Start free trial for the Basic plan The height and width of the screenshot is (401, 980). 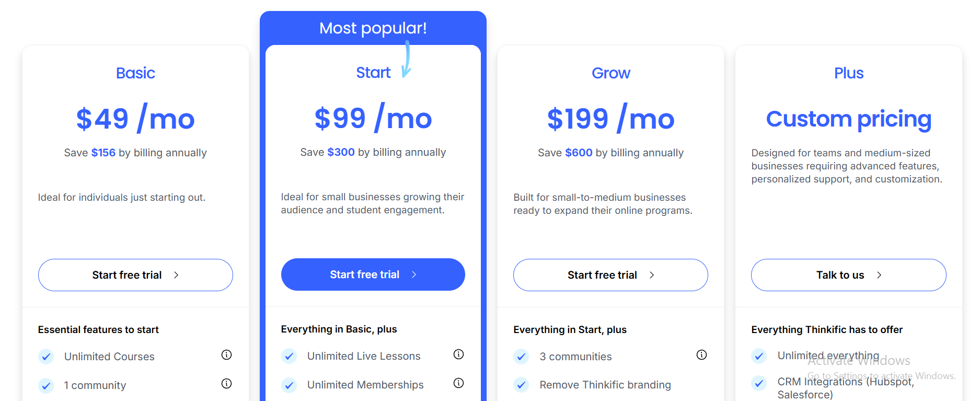pyautogui.click(x=135, y=275)
